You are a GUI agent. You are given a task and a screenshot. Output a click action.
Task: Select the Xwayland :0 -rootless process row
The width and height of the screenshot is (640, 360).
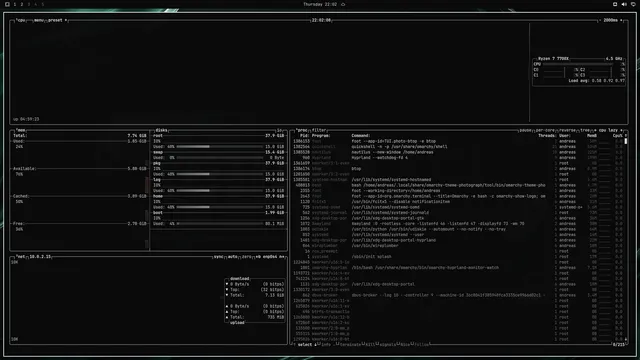coord(457,224)
